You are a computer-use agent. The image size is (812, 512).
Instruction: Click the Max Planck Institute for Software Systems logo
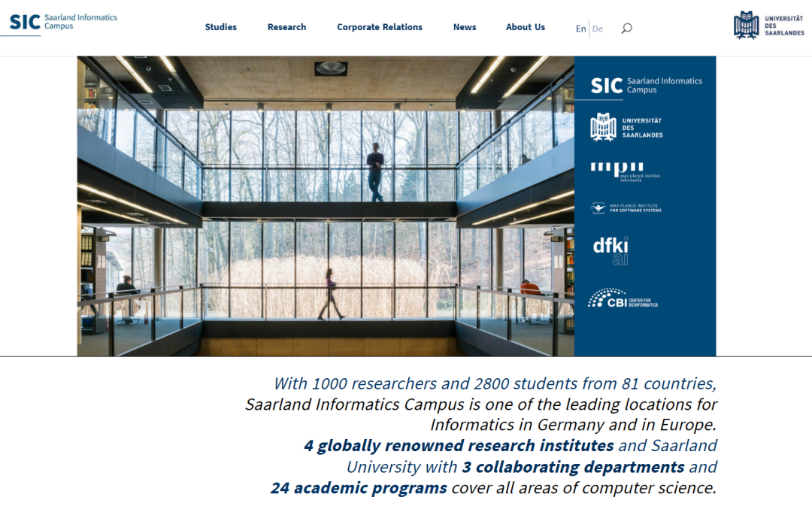[x=626, y=208]
